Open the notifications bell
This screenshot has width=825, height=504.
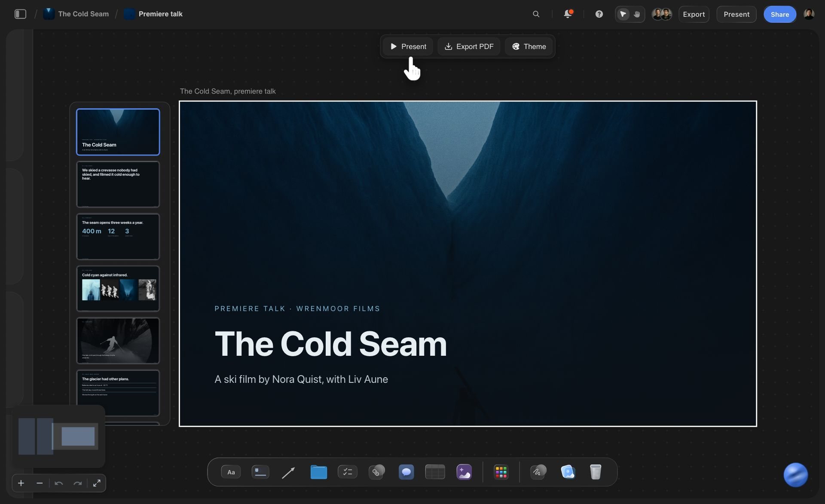click(568, 14)
